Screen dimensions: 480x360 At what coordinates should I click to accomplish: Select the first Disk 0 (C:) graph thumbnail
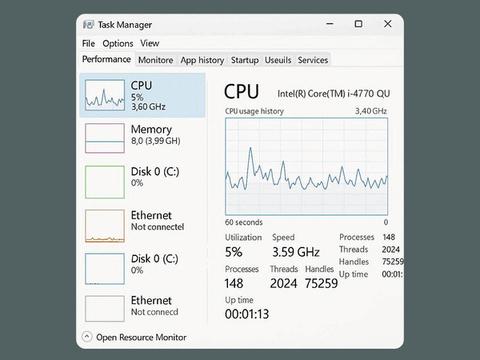[105, 182]
